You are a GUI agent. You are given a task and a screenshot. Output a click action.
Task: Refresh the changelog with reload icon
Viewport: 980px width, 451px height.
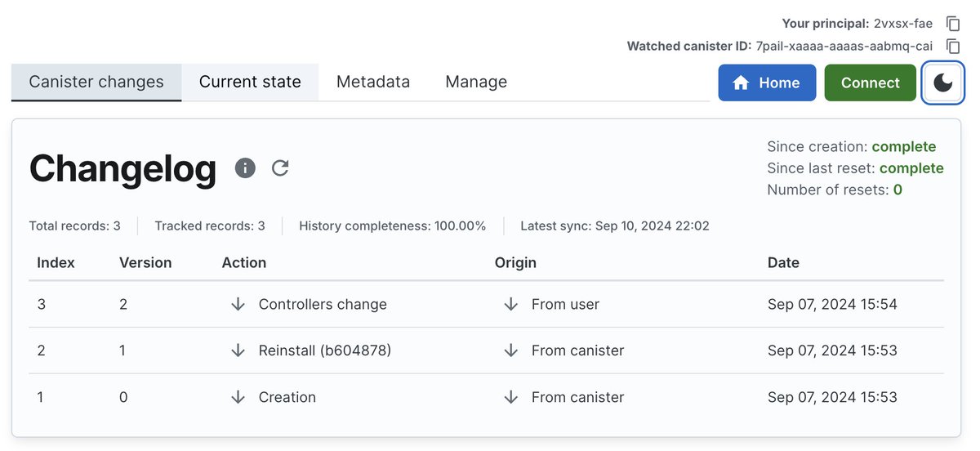coord(280,167)
